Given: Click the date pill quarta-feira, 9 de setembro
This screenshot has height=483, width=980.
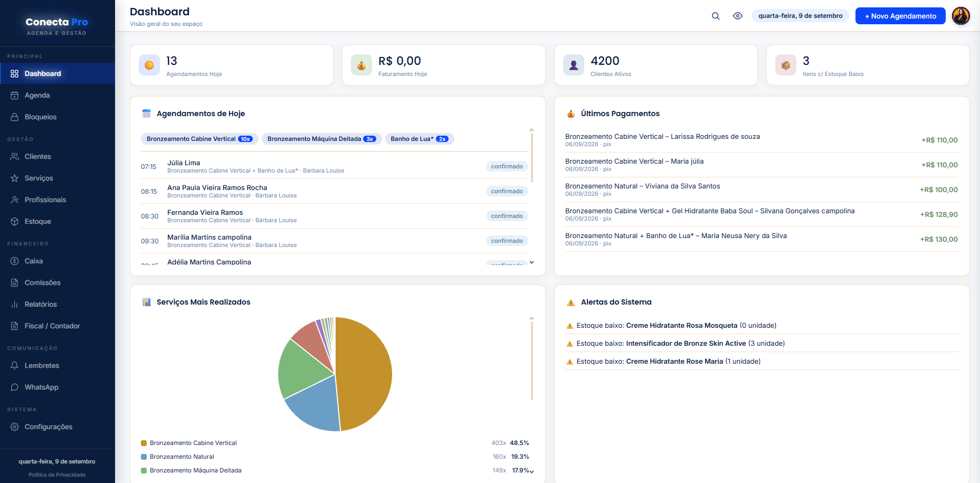Looking at the screenshot, I should [x=800, y=16].
